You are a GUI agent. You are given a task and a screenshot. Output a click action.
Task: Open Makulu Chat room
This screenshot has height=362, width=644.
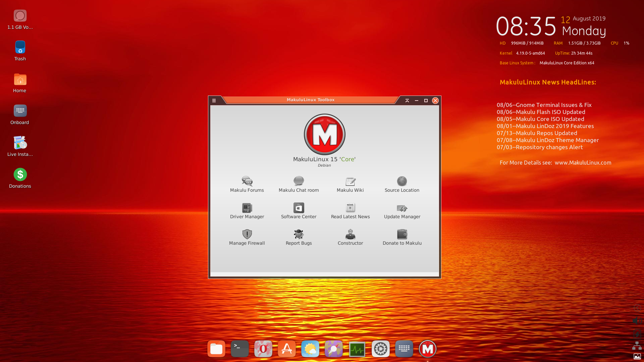tap(299, 184)
